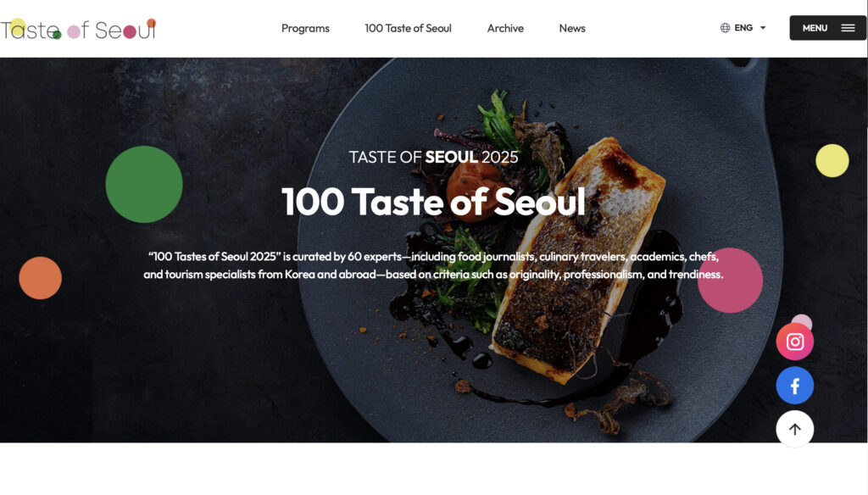Go to 100 Taste of Seoul page
Screen dimensions: 868x495
[408, 28]
